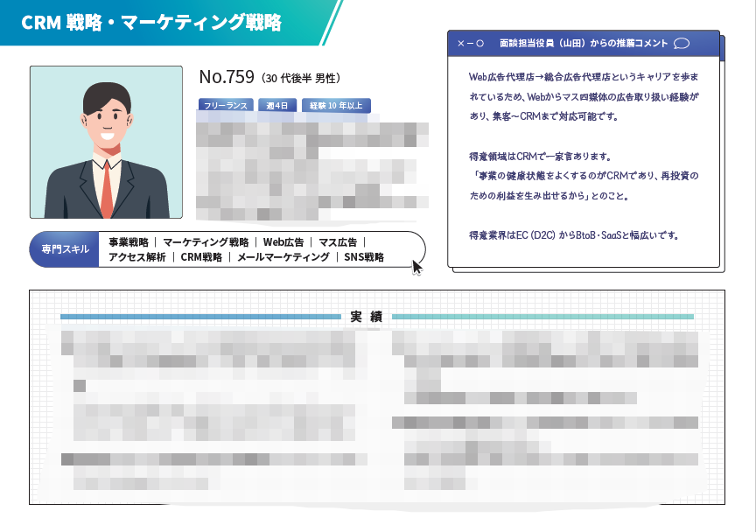The image size is (756, 532).
Task: Click the フリーランス tag
Action: (226, 105)
